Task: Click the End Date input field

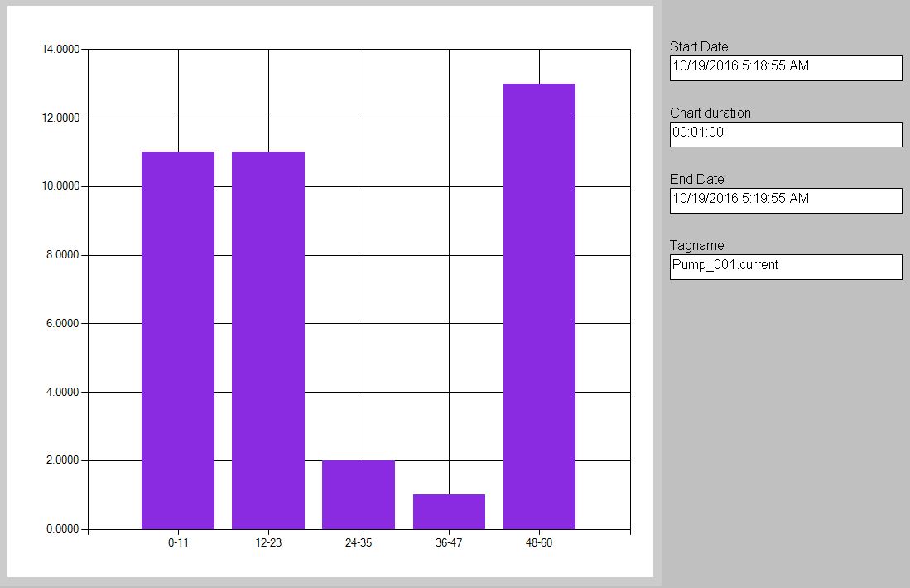Action: click(x=785, y=200)
